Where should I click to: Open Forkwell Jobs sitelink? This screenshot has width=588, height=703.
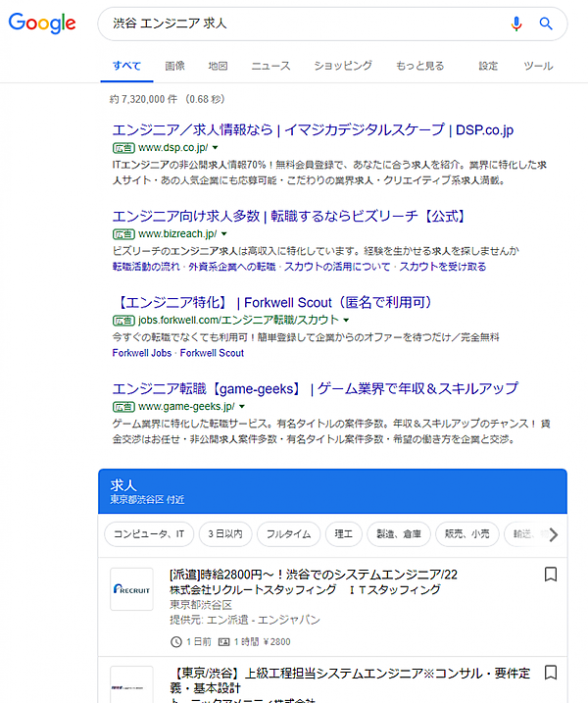(142, 353)
